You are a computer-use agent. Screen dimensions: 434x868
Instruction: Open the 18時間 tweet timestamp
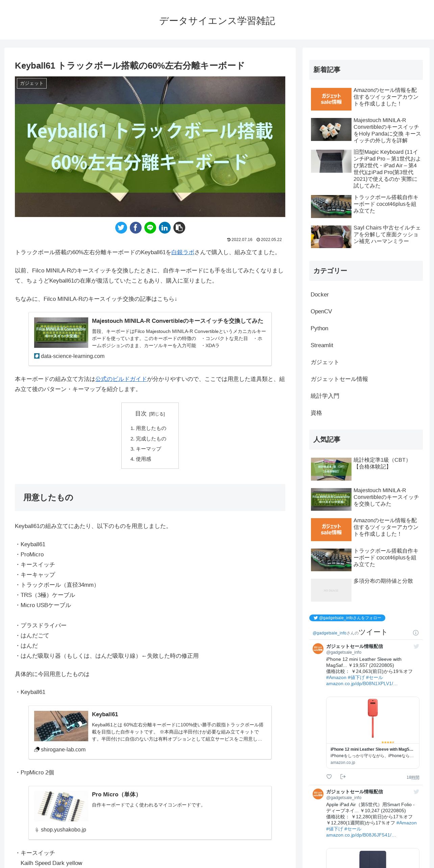click(413, 777)
